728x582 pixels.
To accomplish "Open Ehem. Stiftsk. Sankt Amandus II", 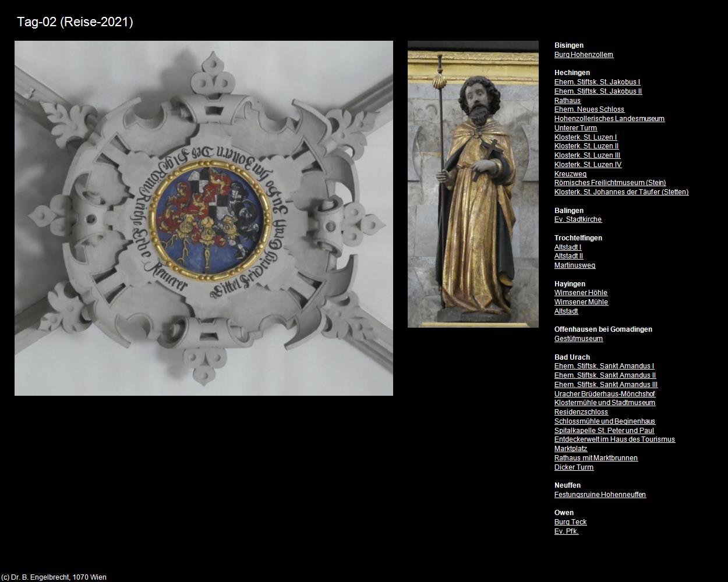I will point(605,375).
